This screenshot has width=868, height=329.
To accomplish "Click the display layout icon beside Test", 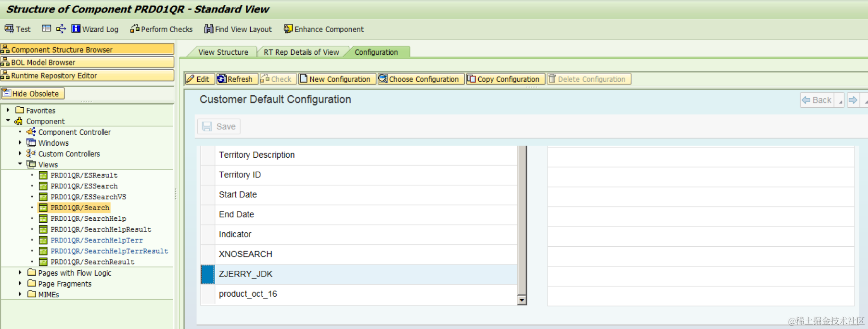I will point(46,29).
